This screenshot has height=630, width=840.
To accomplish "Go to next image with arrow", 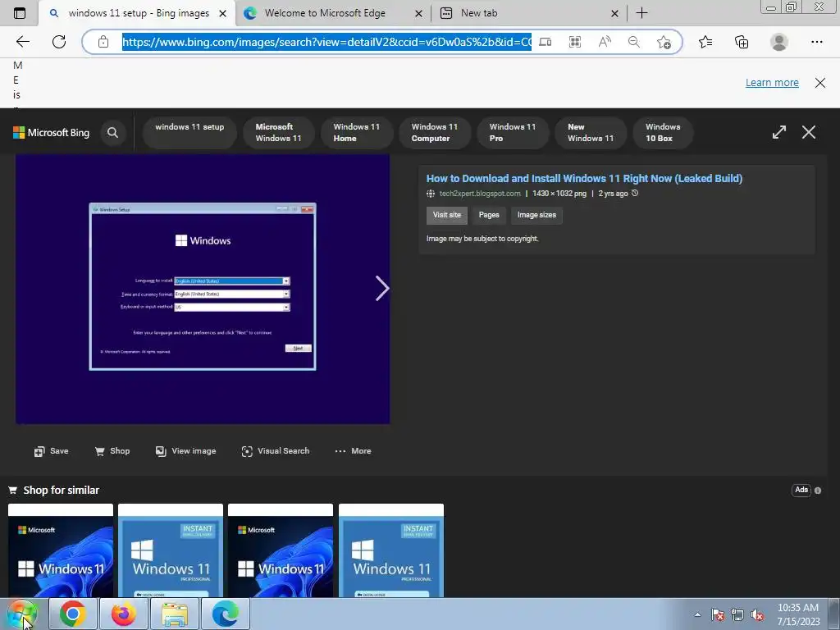I will tap(381, 289).
